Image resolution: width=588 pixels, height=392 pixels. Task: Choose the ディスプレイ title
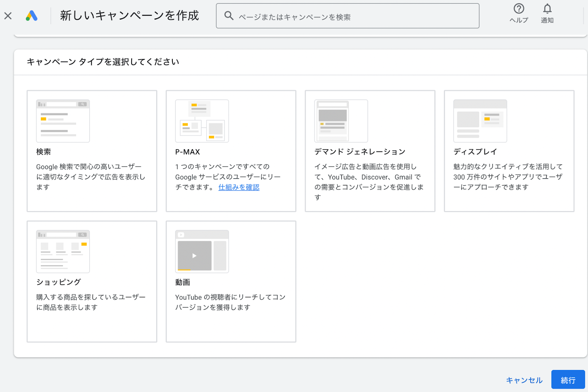point(475,152)
